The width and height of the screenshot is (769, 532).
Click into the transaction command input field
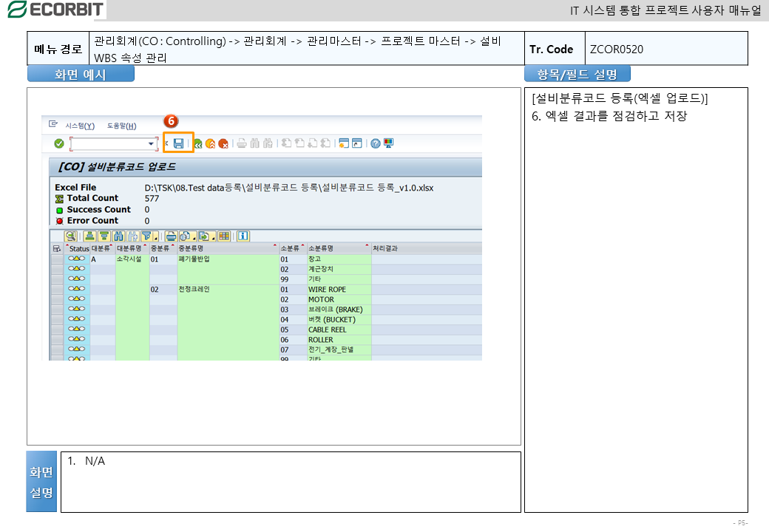coord(109,143)
